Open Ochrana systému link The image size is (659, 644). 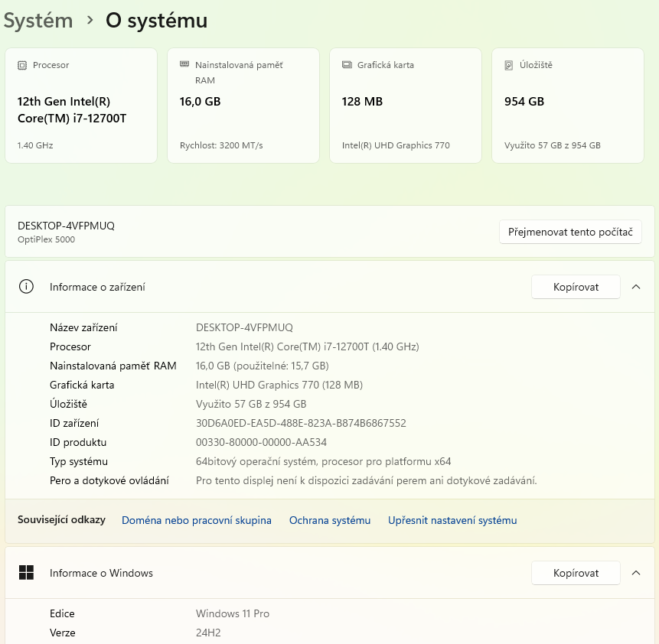pyautogui.click(x=330, y=520)
